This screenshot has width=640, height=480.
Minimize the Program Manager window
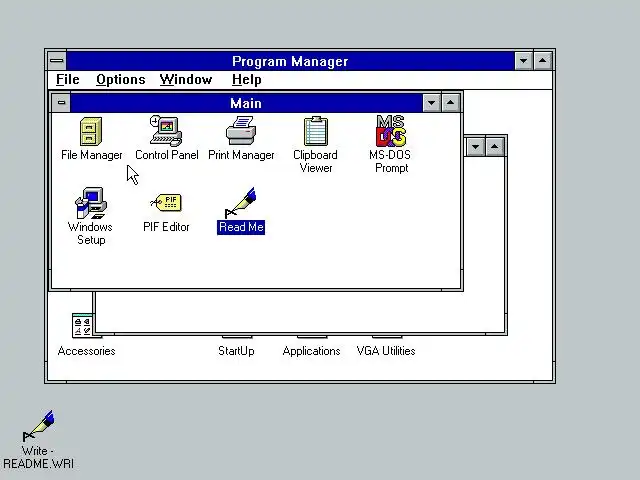click(523, 61)
